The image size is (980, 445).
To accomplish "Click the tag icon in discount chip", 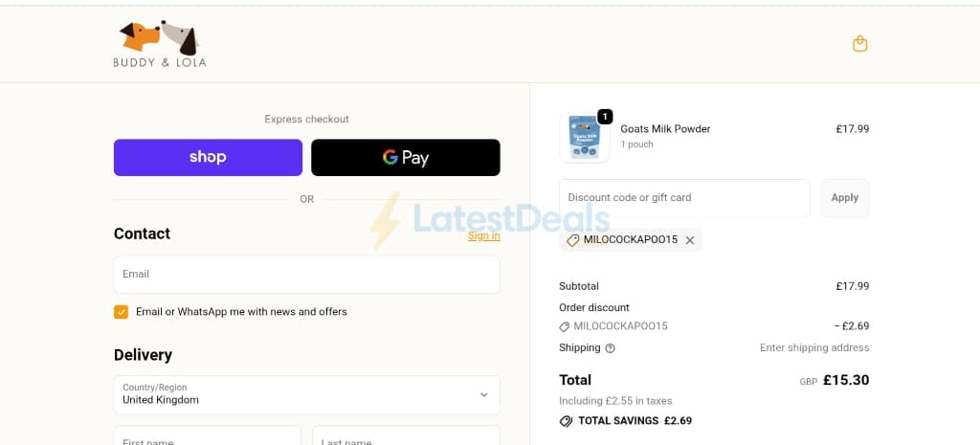I will point(572,240).
